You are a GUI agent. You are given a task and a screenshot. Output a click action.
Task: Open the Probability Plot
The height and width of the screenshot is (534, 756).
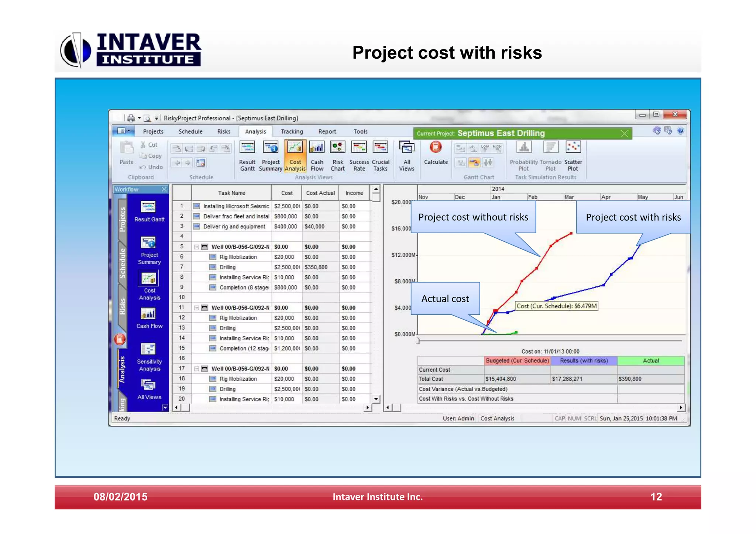coord(523,156)
